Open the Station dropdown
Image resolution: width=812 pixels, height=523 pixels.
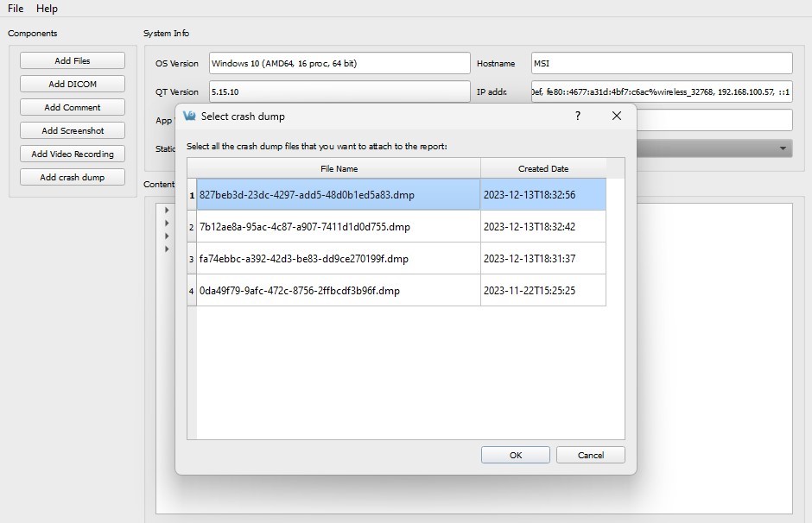(783, 148)
